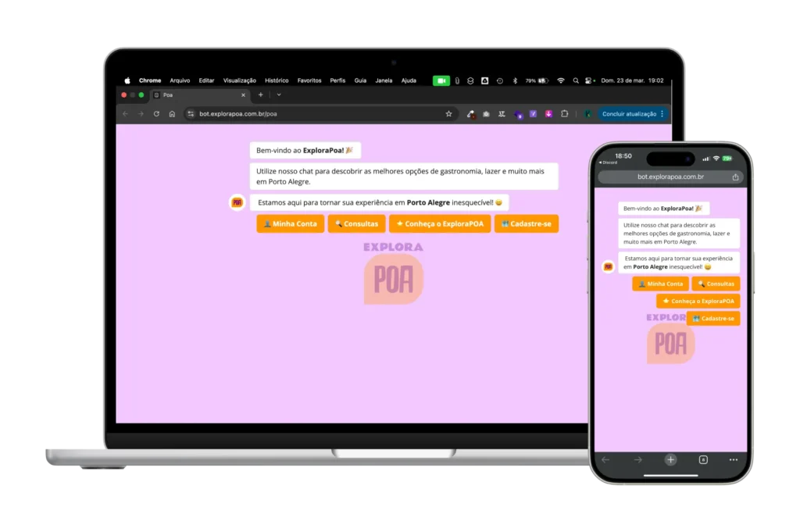
Task: Click the eyedropper extension icon
Action: 470,114
